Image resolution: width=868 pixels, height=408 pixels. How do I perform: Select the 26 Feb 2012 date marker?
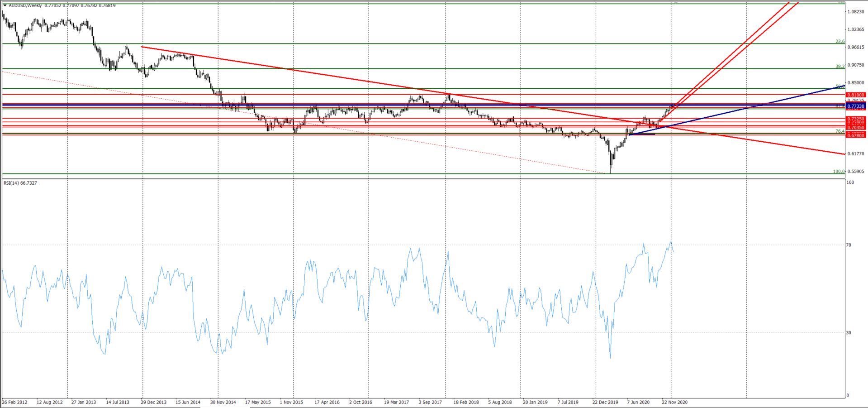pyautogui.click(x=15, y=402)
